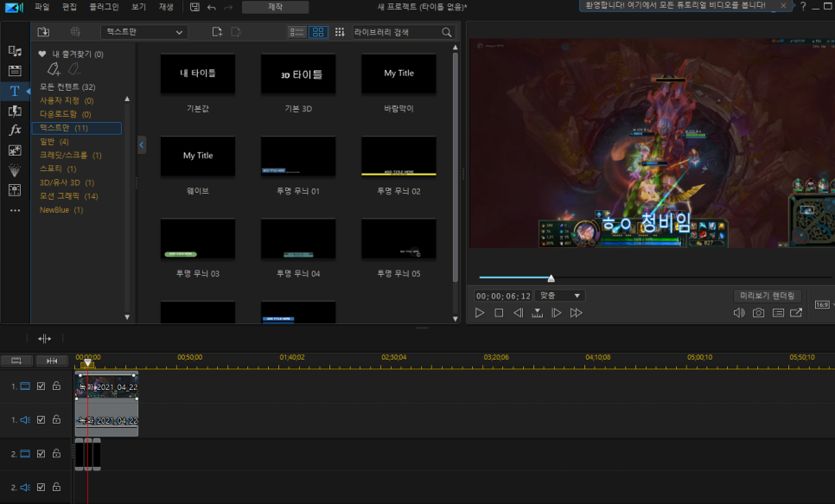835x504 pixels.
Task: Open the Title Room from sidebar
Action: pos(15,91)
